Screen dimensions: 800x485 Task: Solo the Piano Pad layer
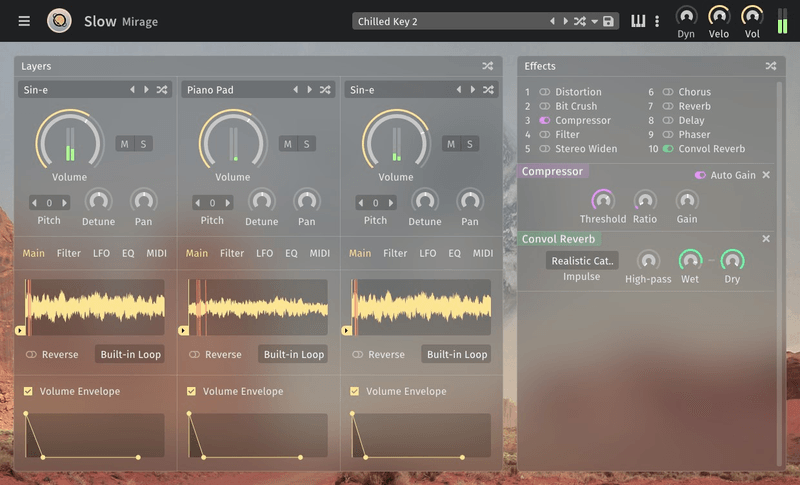(307, 144)
